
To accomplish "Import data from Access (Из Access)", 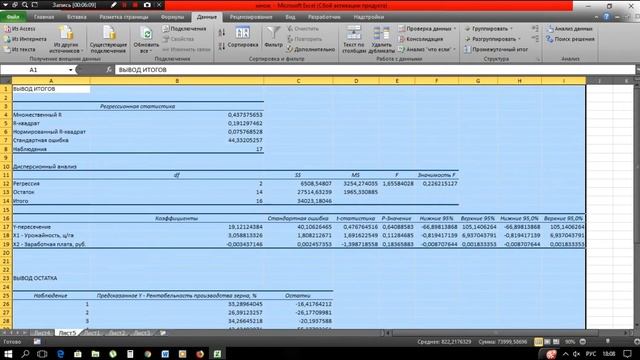I will [20, 29].
